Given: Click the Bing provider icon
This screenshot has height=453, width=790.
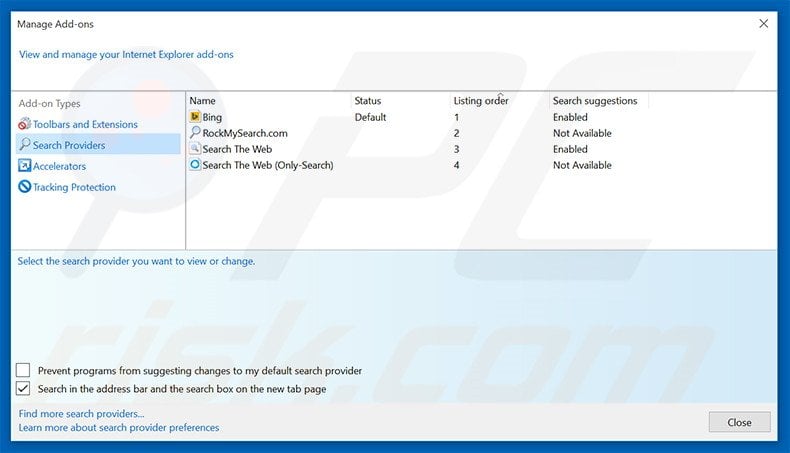Looking at the screenshot, I should 195,117.
